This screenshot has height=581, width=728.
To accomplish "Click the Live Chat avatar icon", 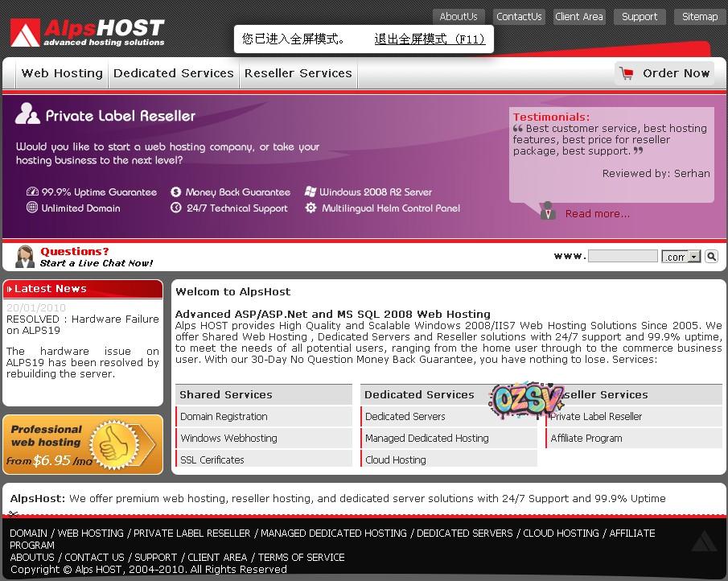I will [24, 255].
